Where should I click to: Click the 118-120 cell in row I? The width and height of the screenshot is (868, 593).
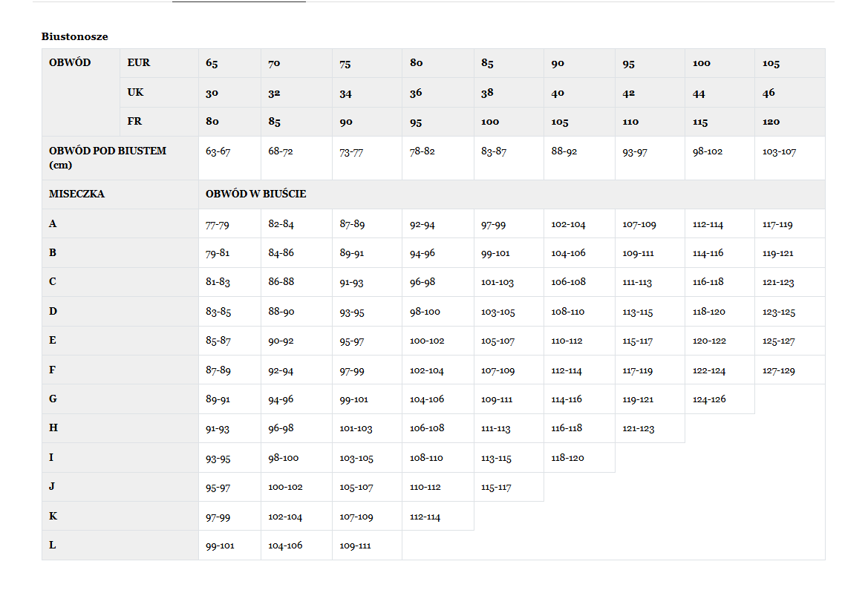tap(567, 458)
